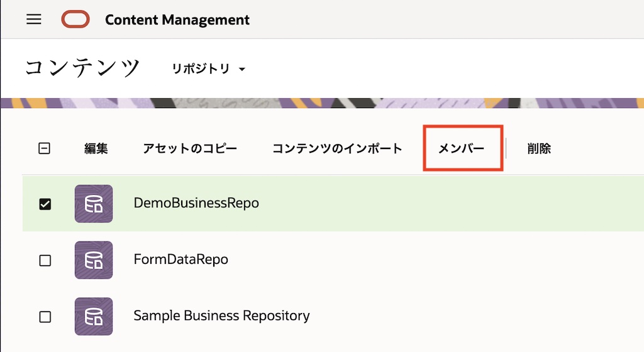The height and width of the screenshot is (352, 644).
Task: Open the Sample Business Repository name
Action: [221, 316]
